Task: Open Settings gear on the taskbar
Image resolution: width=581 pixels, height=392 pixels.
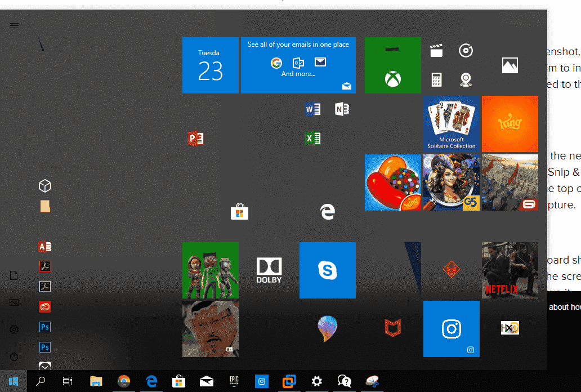Action: (x=317, y=381)
